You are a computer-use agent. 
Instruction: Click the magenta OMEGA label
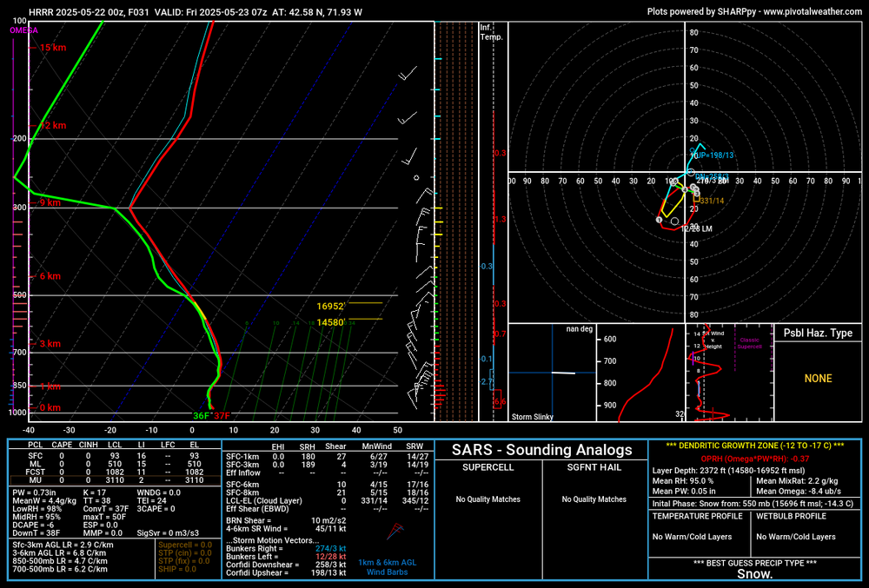click(23, 30)
